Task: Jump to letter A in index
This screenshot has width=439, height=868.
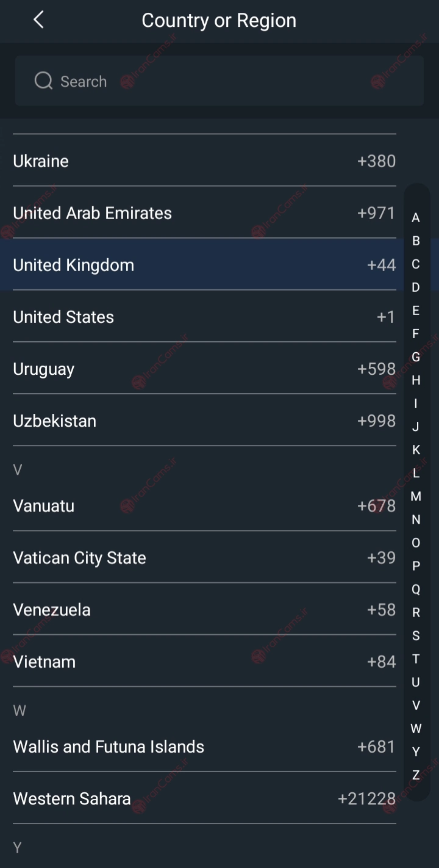Action: tap(416, 217)
